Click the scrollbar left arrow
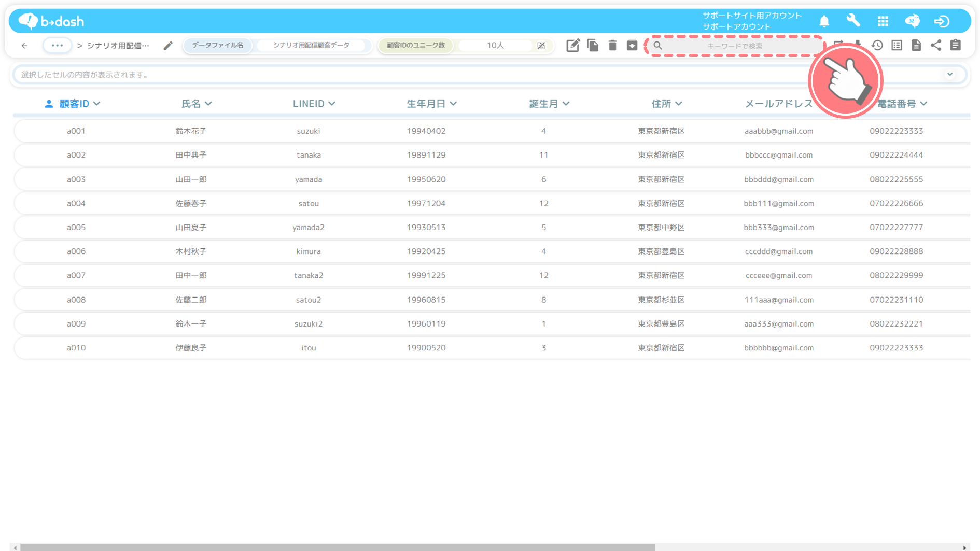The width and height of the screenshot is (980, 551). pyautogui.click(x=15, y=548)
